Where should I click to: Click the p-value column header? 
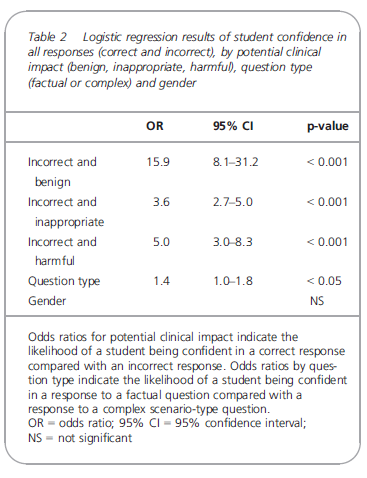(328, 126)
